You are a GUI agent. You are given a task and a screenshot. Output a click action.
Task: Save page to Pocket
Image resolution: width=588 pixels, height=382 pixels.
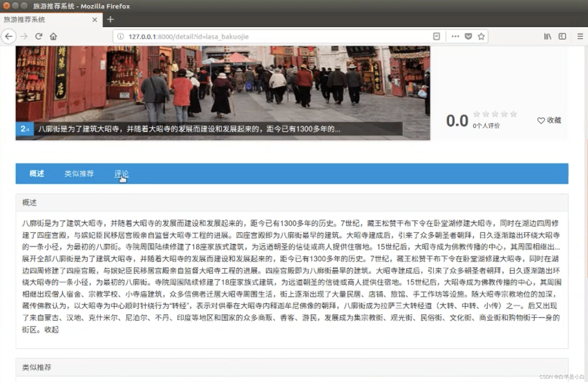click(468, 36)
